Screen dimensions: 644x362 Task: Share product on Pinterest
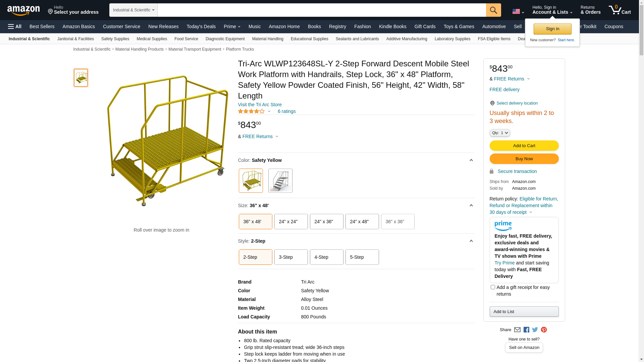click(544, 330)
